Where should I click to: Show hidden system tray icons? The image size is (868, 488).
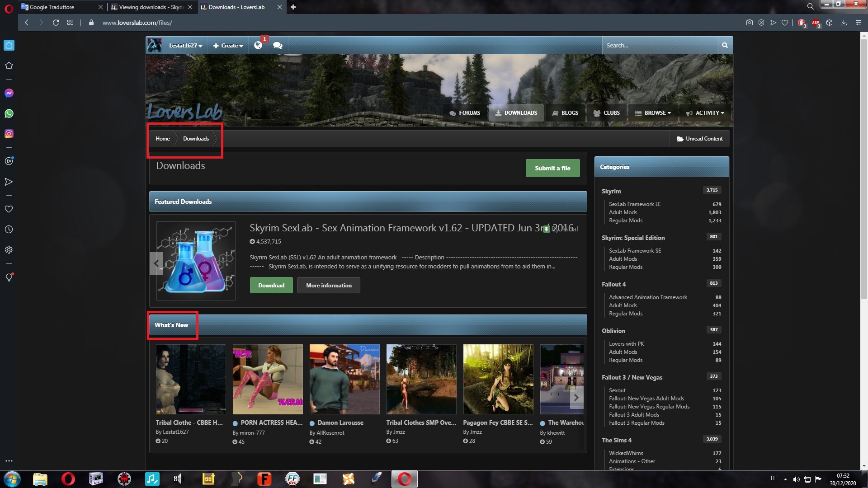point(785,479)
